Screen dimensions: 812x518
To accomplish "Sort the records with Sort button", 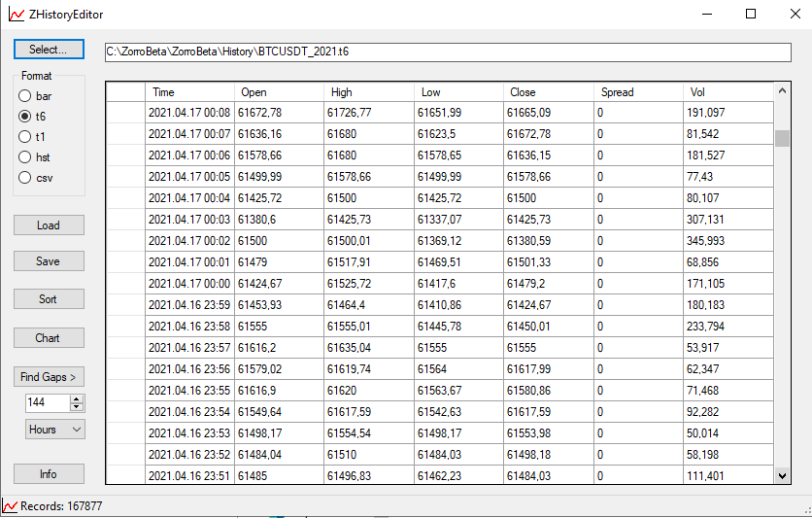I will (x=49, y=299).
